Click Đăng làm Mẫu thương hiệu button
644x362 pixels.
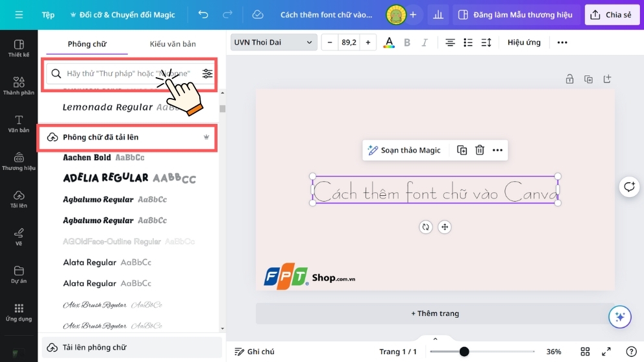tap(517, 15)
